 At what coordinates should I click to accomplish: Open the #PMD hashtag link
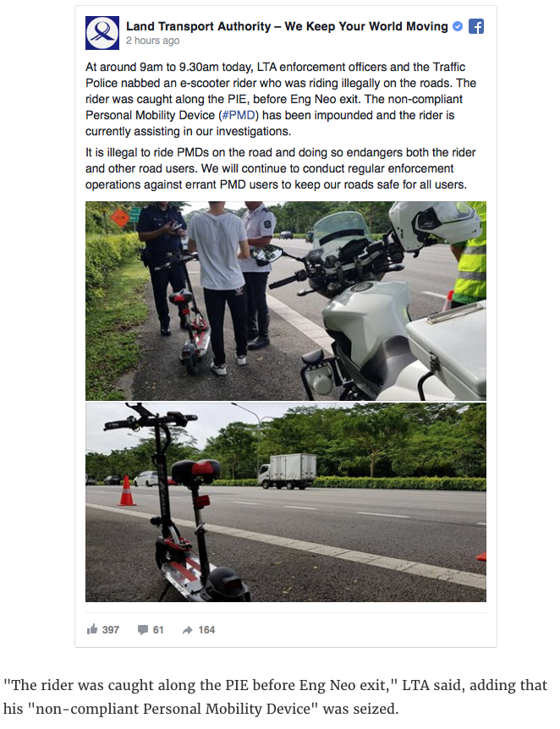(239, 115)
